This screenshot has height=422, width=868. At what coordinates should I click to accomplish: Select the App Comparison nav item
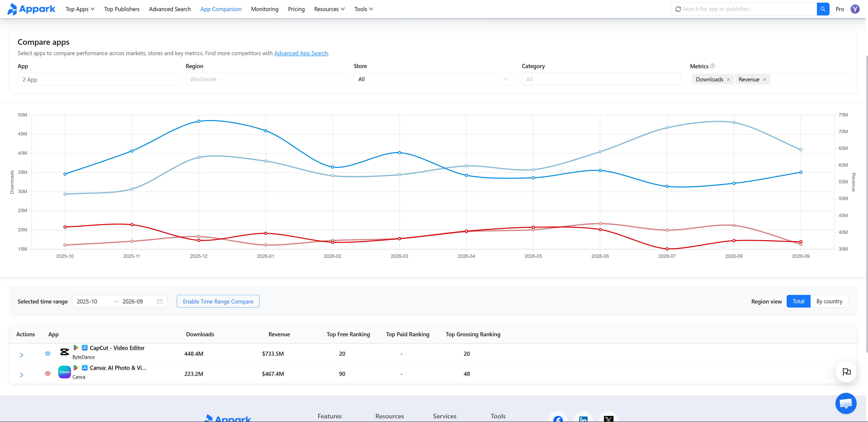point(221,9)
